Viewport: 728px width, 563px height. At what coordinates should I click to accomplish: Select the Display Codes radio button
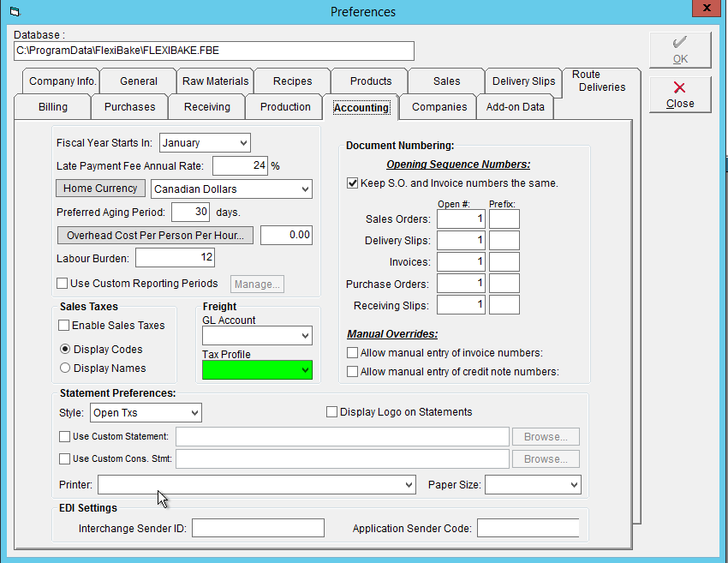coord(65,349)
